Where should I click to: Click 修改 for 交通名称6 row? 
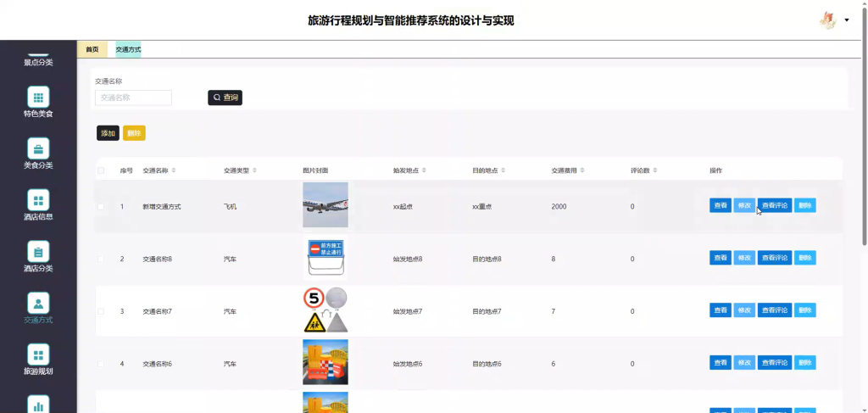(x=744, y=363)
